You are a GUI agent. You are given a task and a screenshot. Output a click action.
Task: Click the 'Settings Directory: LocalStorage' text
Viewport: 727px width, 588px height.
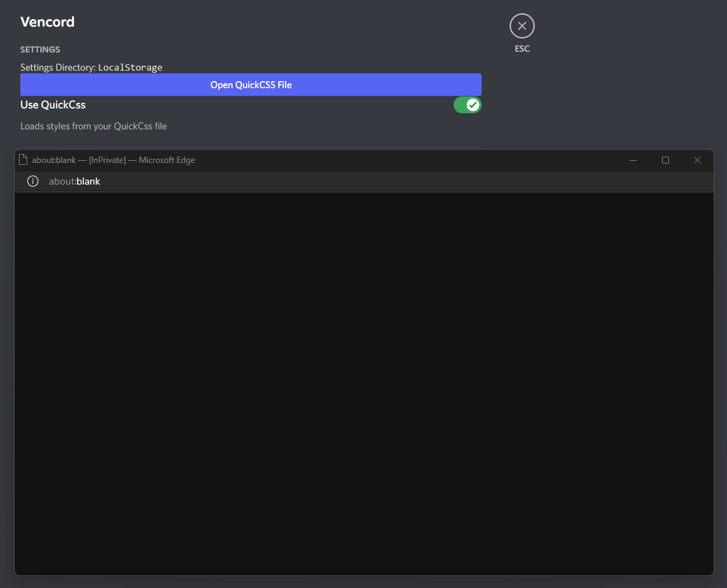coord(92,67)
